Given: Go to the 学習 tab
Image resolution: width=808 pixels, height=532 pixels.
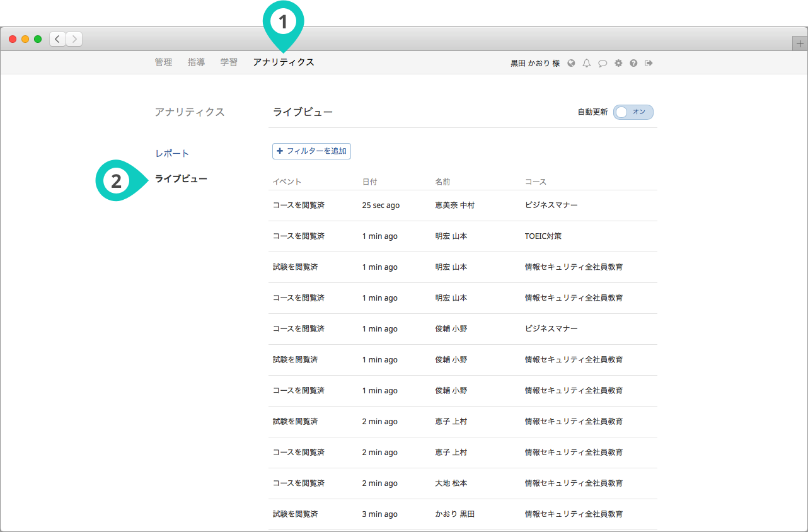Looking at the screenshot, I should 229,62.
